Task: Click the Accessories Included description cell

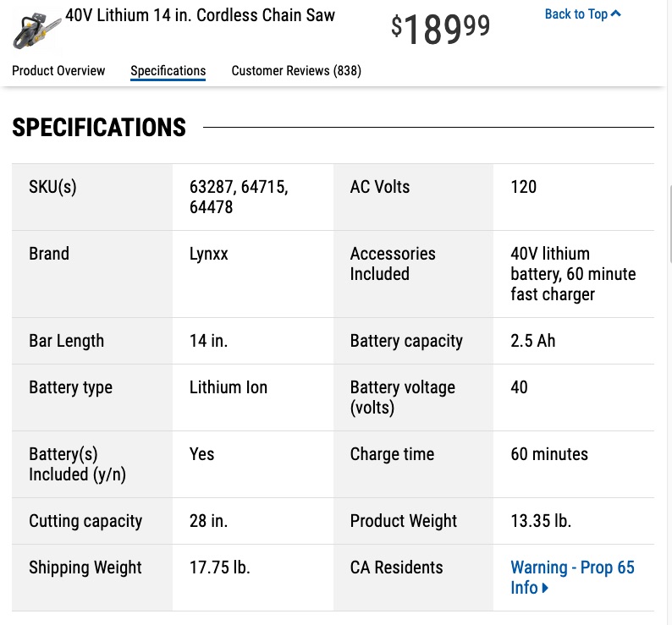Action: 573,274
